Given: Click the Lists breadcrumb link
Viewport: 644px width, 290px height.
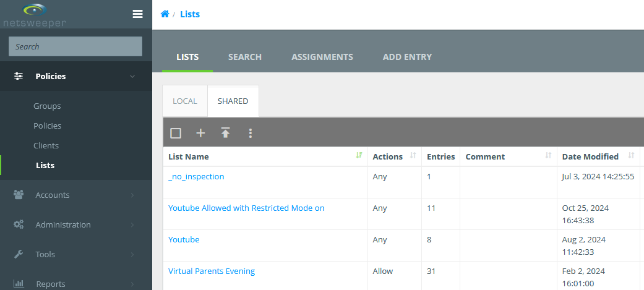Looking at the screenshot, I should pos(190,14).
